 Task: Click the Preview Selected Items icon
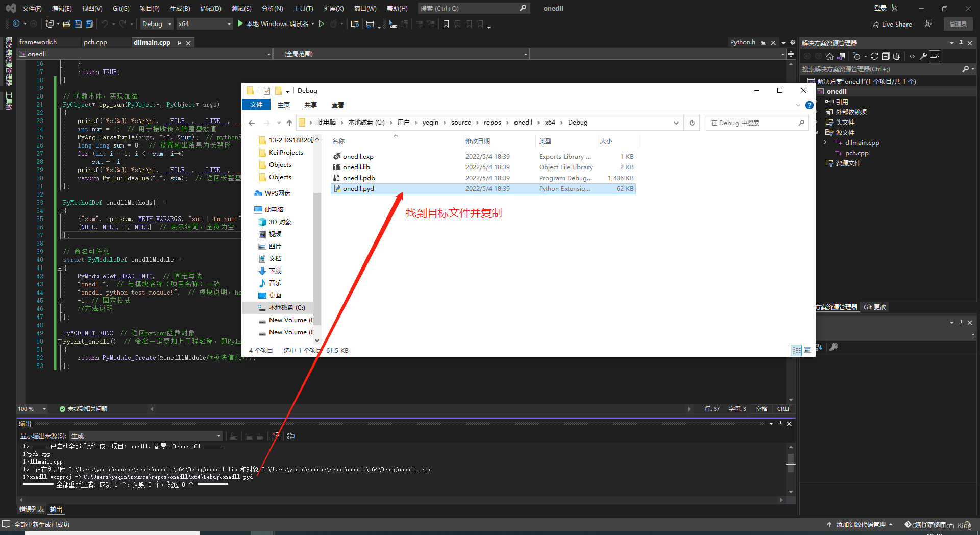[x=935, y=56]
